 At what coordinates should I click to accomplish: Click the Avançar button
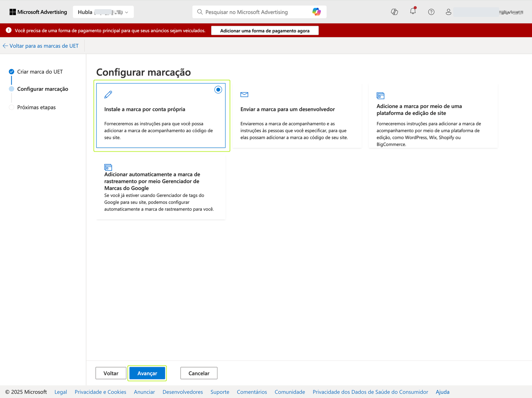147,373
